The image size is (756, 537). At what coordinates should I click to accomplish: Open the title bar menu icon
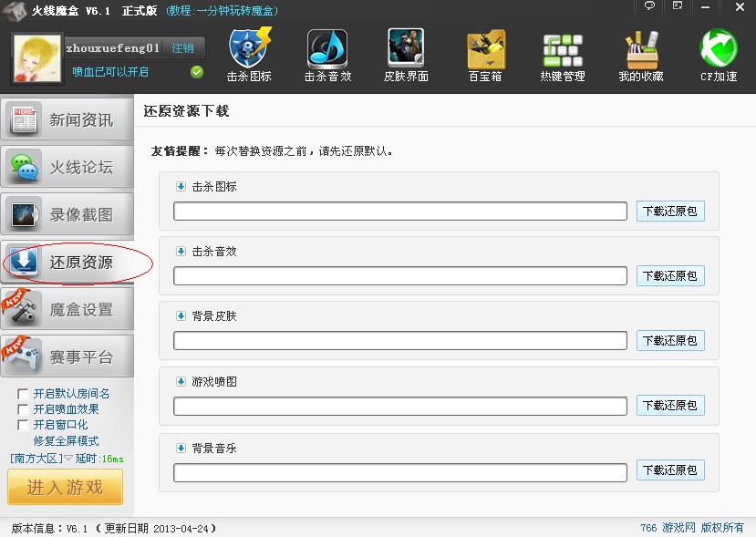coord(678,5)
